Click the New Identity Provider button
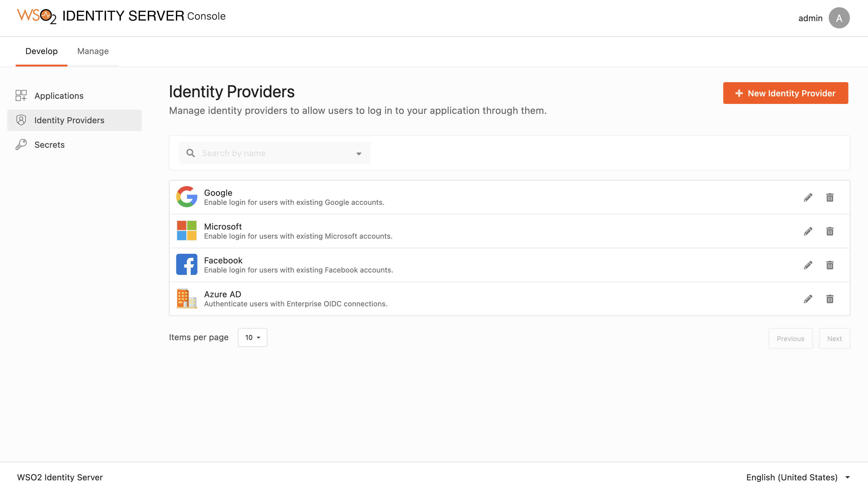 coord(785,93)
